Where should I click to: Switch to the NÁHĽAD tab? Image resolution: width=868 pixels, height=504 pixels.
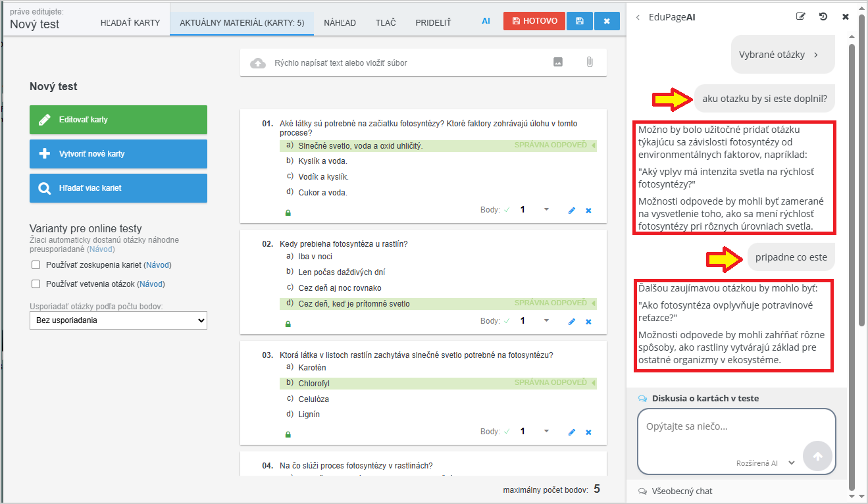(x=340, y=23)
